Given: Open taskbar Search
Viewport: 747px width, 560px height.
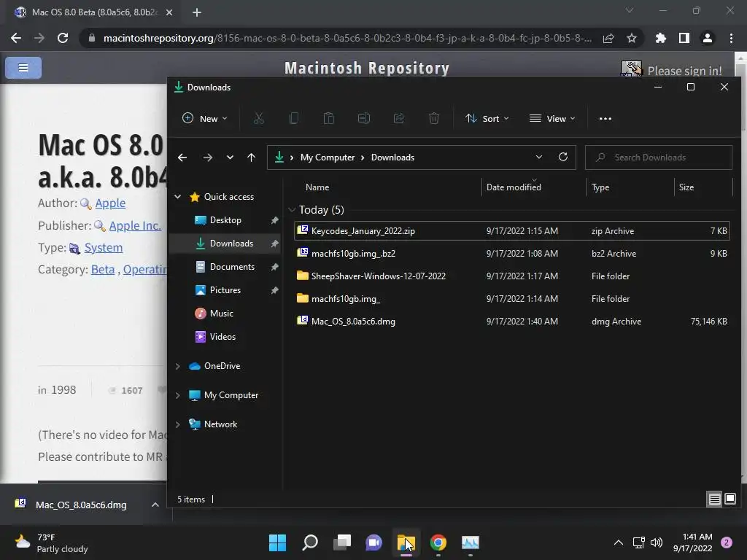Looking at the screenshot, I should 310,542.
